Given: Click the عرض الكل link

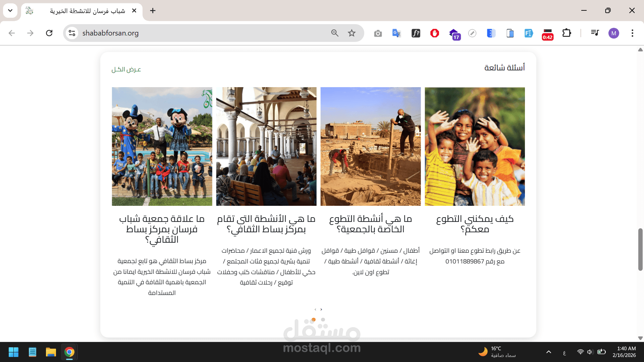Looking at the screenshot, I should click(126, 69).
